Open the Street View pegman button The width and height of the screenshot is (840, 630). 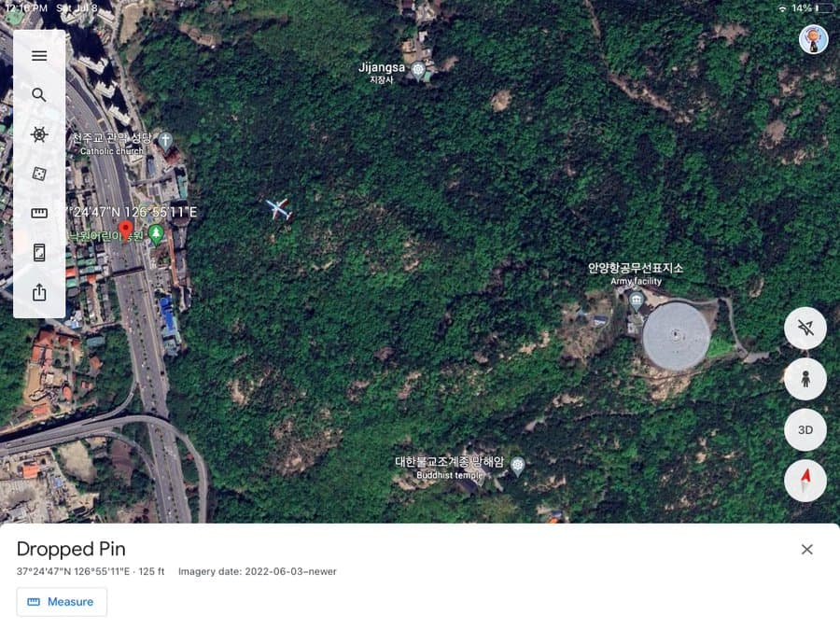click(x=805, y=379)
